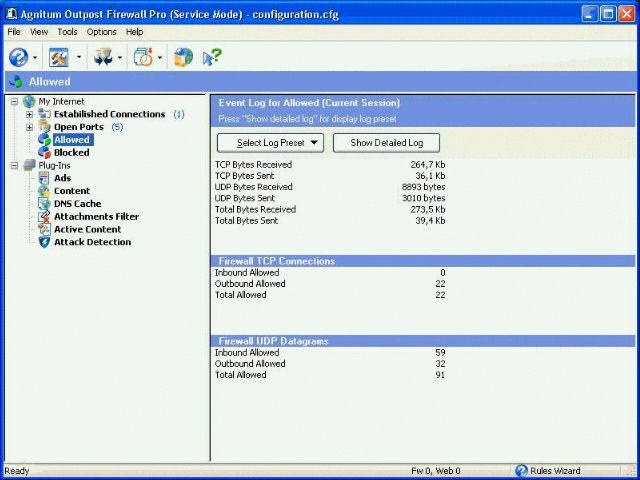Open the Tools menu
The width and height of the screenshot is (640, 480).
pyautogui.click(x=67, y=32)
